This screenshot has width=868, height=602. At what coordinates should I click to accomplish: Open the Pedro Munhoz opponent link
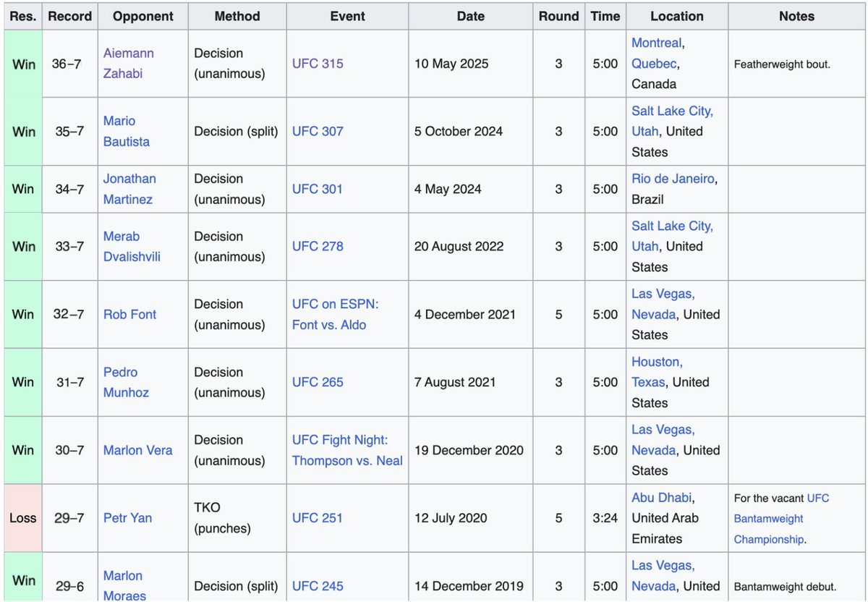(x=126, y=382)
